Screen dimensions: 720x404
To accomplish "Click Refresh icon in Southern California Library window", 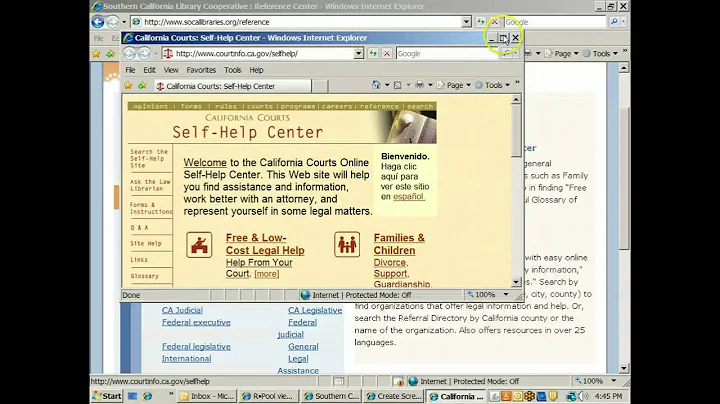I will (480, 22).
